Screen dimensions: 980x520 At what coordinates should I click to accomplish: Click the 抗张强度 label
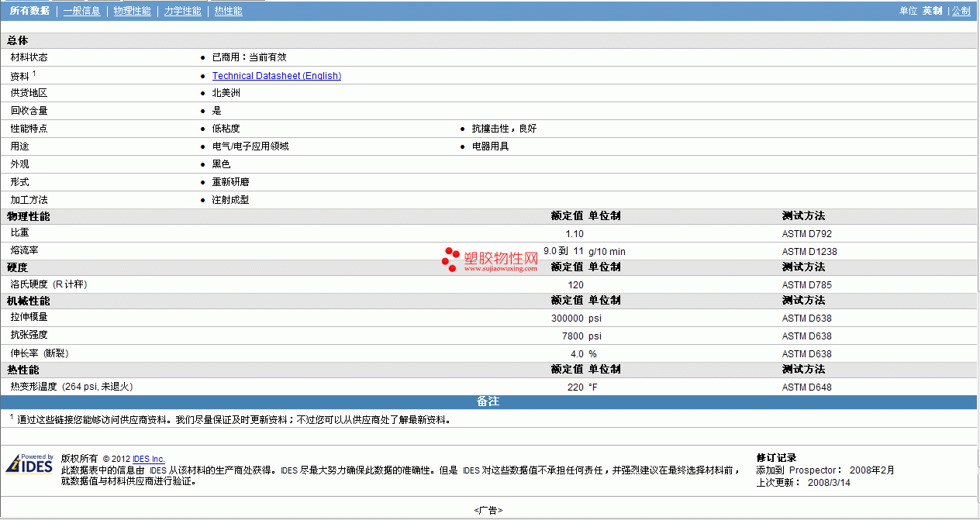click(29, 336)
